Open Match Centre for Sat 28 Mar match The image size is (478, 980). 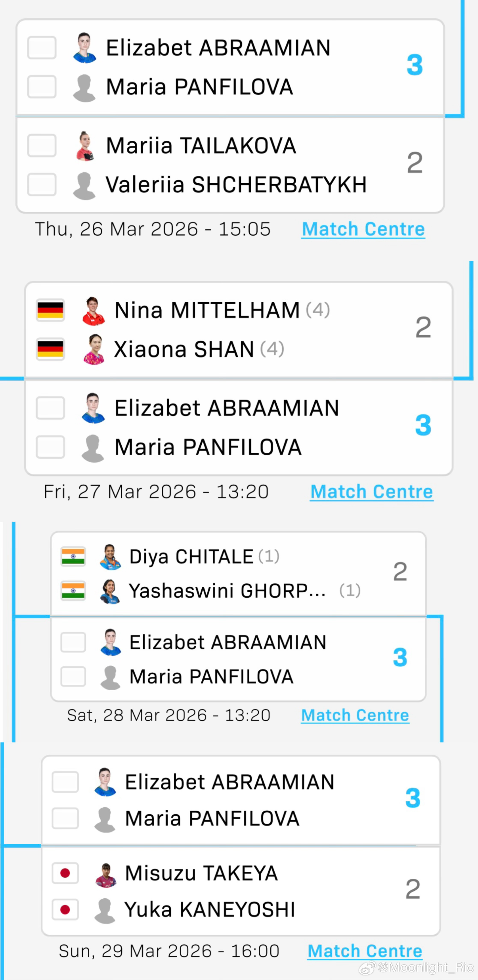(355, 715)
